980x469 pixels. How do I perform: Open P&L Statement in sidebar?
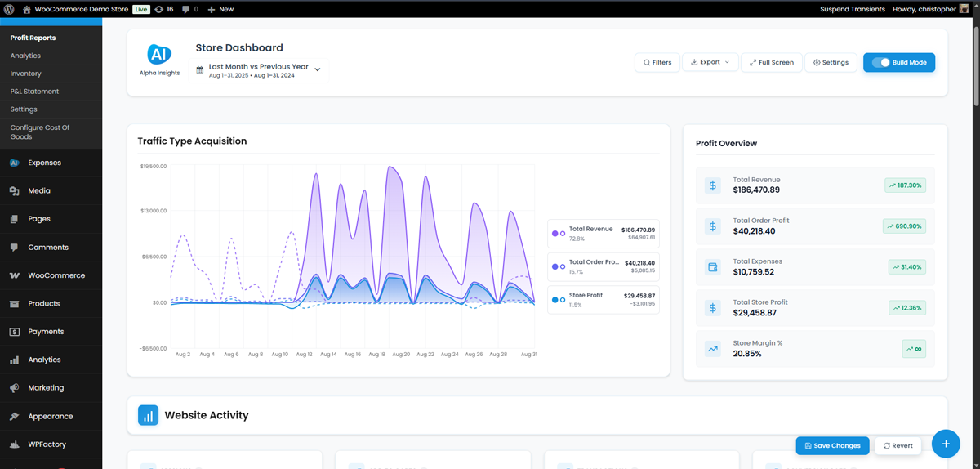coord(34,92)
